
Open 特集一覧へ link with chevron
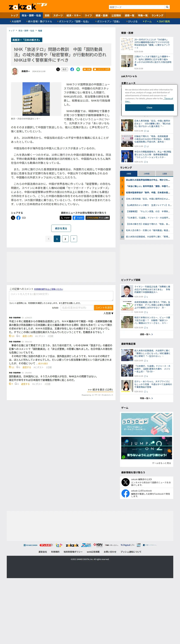(x=147, y=398)
